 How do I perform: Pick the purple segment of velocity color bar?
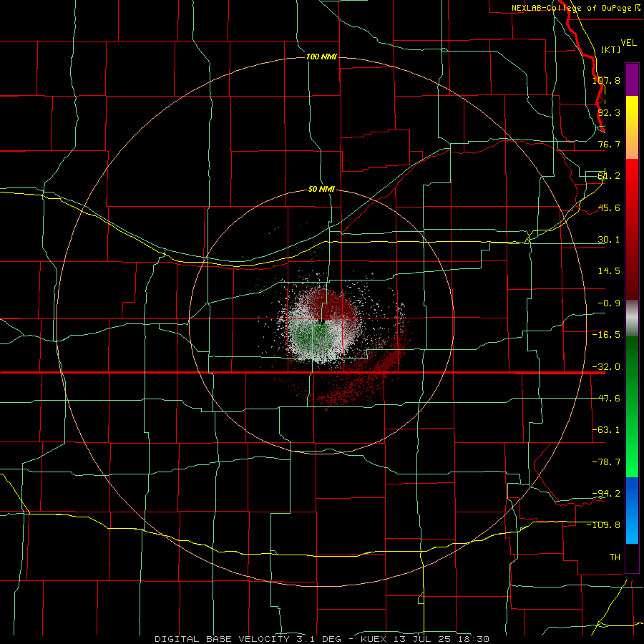coord(632,79)
